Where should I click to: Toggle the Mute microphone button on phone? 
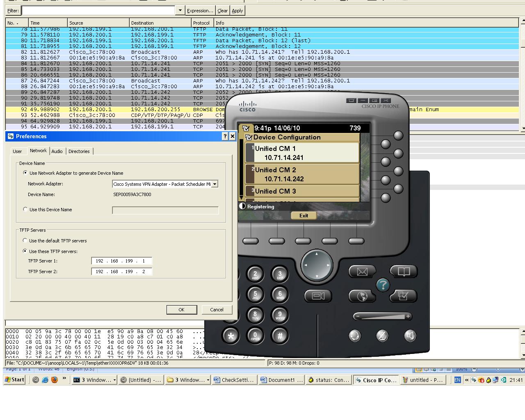[x=382, y=336]
